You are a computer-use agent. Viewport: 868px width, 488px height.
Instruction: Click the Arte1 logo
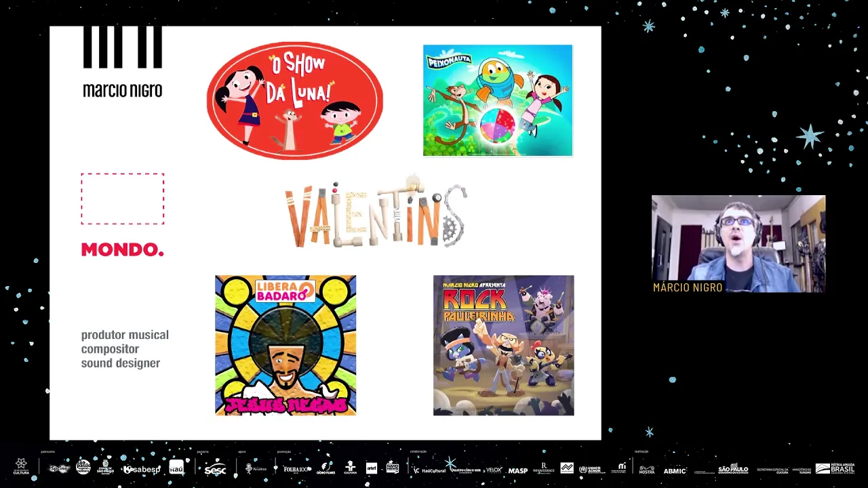(372, 468)
